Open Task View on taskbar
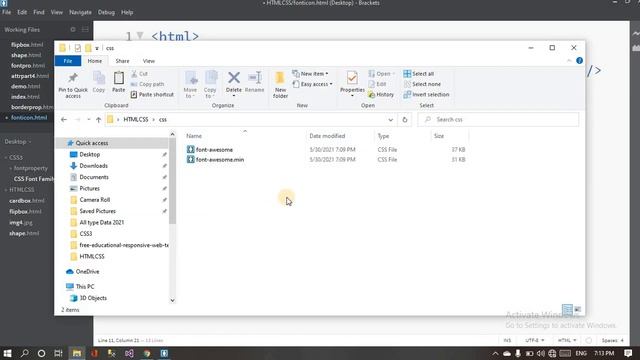Image resolution: width=640 pixels, height=360 pixels. point(58,353)
